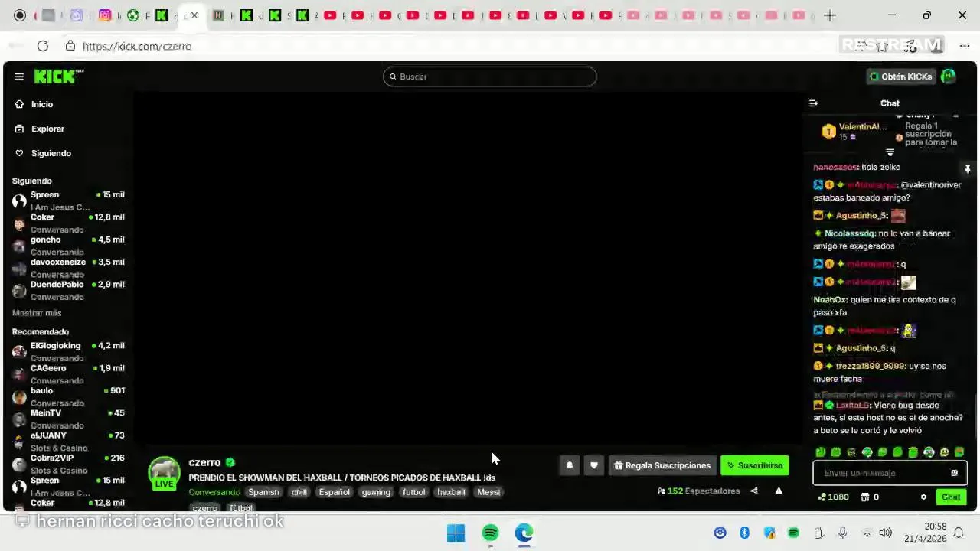Open Microsoft Edge from the taskbar
This screenshot has width=980, height=551.
pyautogui.click(x=524, y=533)
